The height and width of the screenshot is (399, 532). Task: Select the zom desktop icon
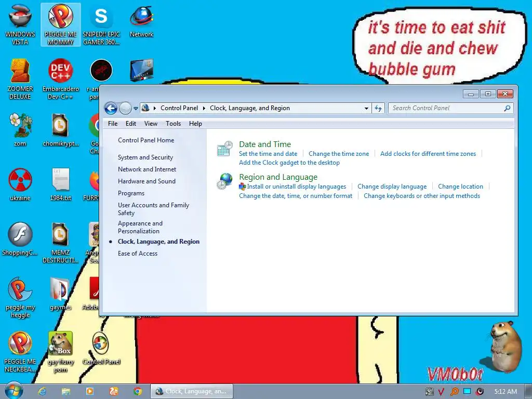pyautogui.click(x=20, y=129)
